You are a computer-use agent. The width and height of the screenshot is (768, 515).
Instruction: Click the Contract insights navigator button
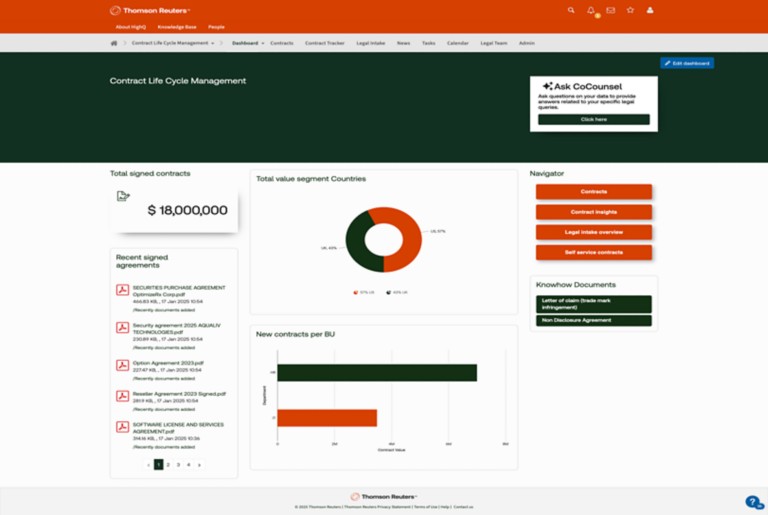pos(594,212)
